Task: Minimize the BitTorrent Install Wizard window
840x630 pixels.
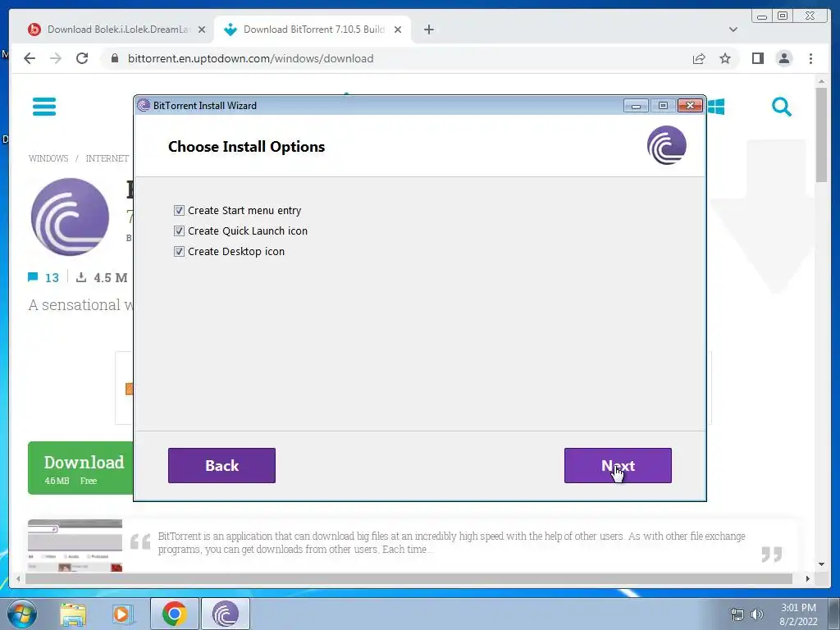Action: 636,106
